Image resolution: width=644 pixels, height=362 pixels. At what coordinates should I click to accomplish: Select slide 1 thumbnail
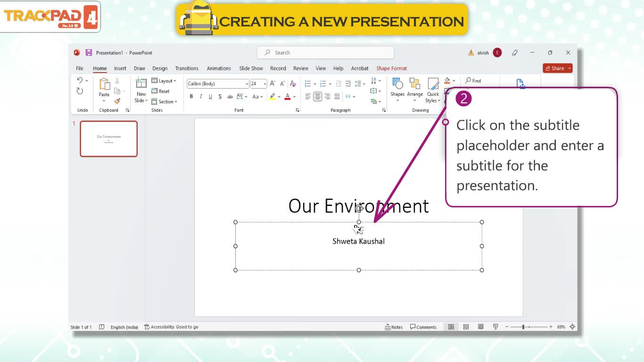tap(108, 139)
